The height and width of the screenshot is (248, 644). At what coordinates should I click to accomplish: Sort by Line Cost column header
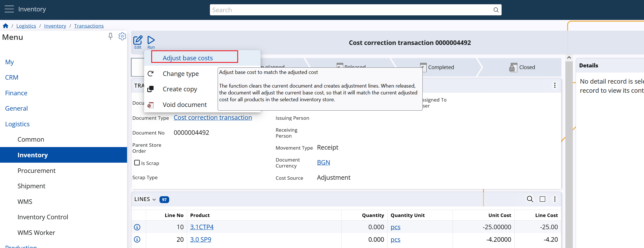coord(546,215)
